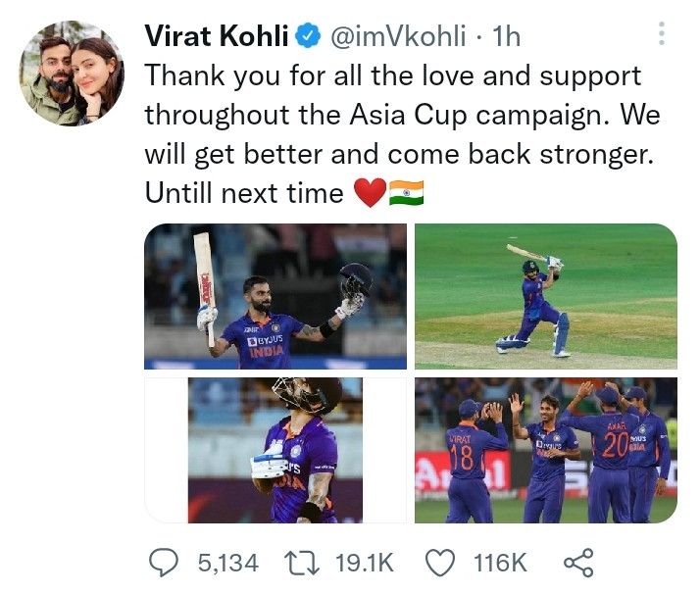Open Virat Kohli's profile picture

point(73,74)
